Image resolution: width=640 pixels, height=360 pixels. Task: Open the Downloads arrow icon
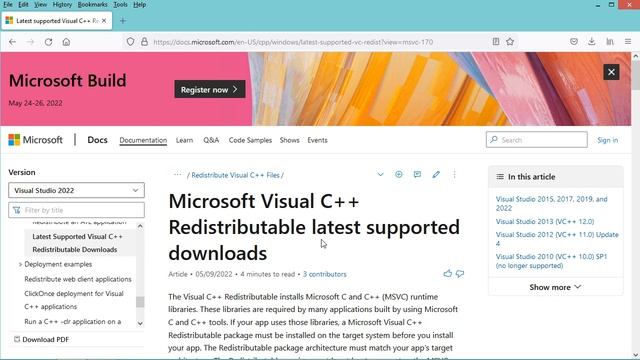click(591, 42)
